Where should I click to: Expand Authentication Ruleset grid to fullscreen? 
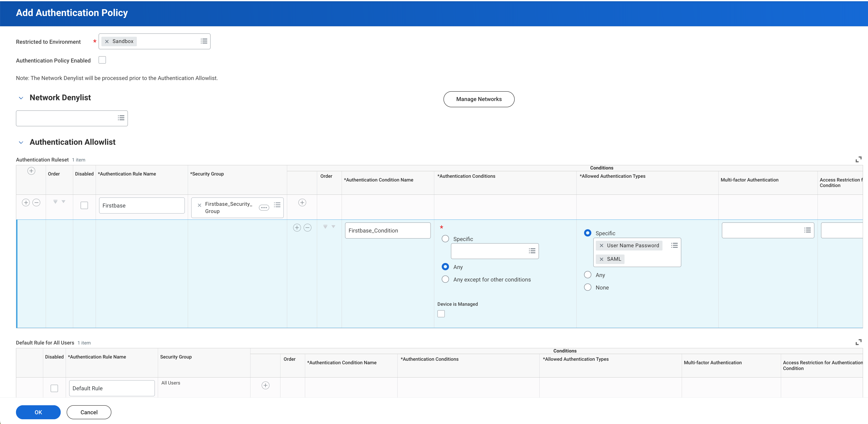click(x=858, y=159)
